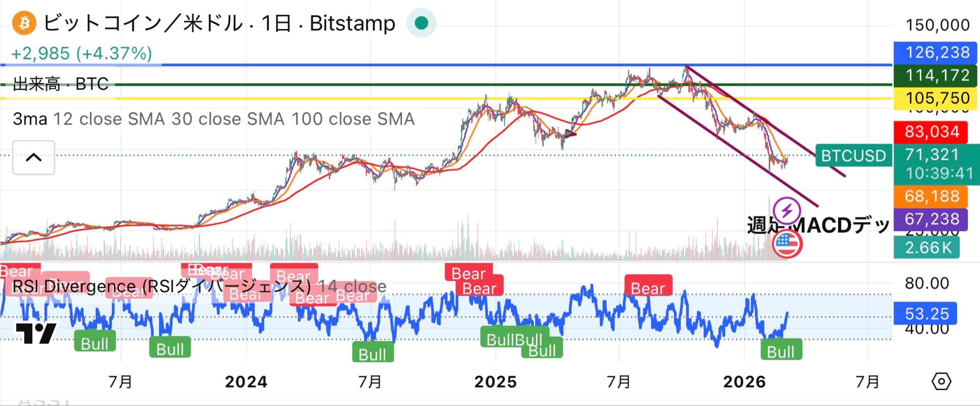This screenshot has height=406, width=980.
Task: Click the US flag economic event icon
Action: 787,244
